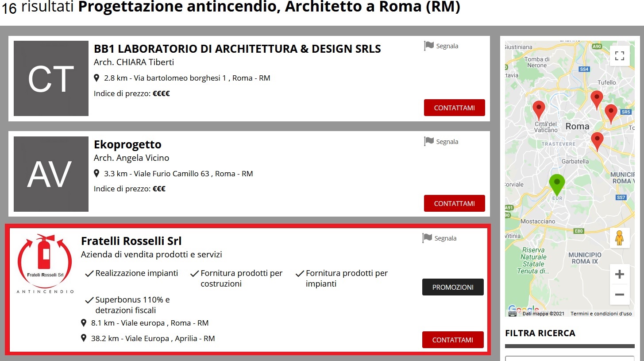Open Street View pegman on the map
644x361 pixels.
(x=619, y=238)
